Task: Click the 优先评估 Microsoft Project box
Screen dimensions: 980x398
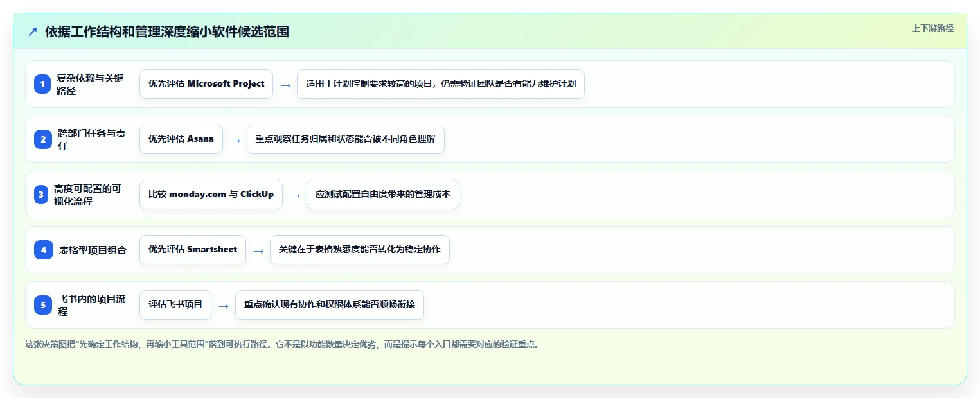Action: (206, 84)
